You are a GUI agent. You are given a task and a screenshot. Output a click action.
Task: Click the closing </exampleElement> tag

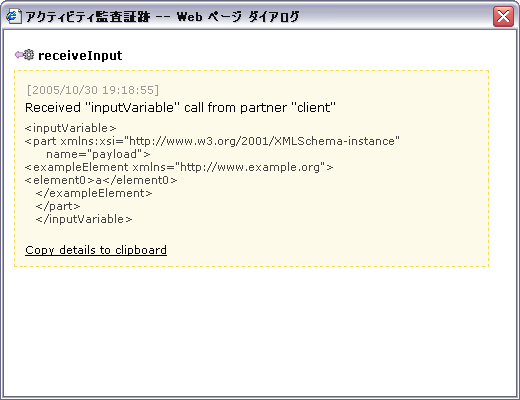[94, 193]
